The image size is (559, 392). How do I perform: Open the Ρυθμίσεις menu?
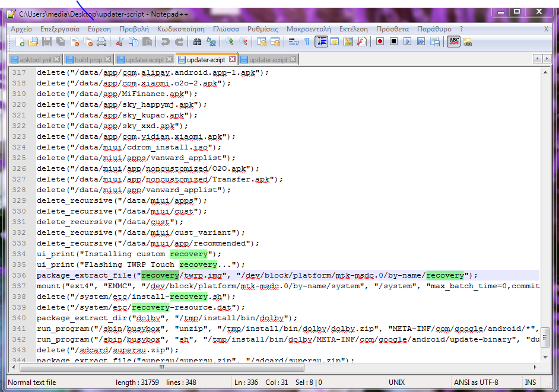coord(262,28)
